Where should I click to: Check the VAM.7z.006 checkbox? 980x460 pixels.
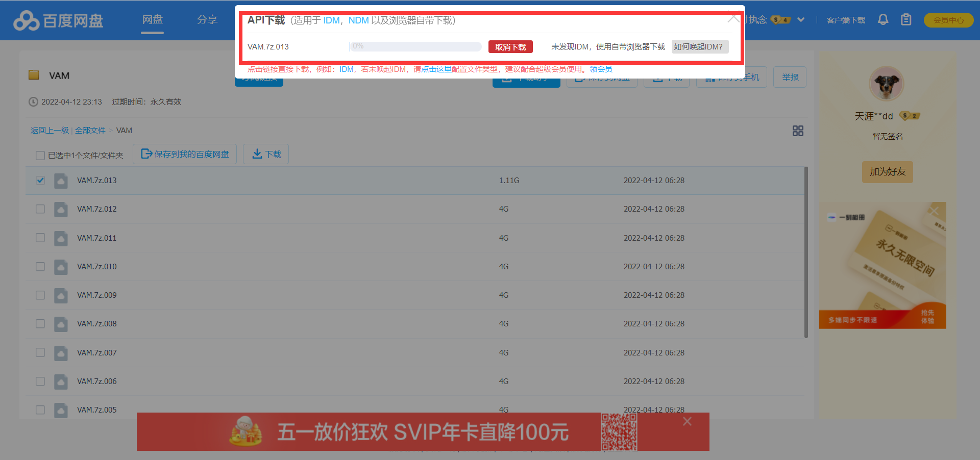40,381
